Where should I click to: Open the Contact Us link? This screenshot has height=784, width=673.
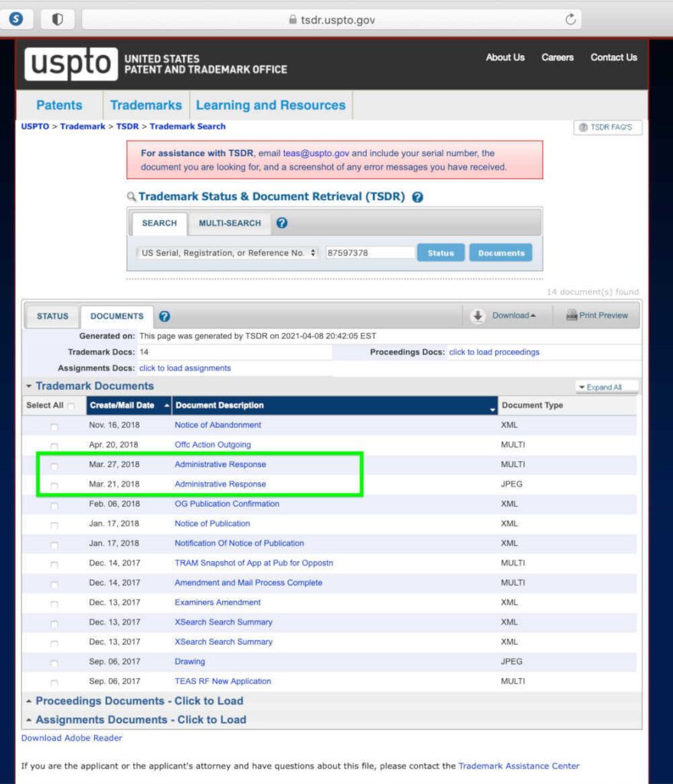point(613,57)
